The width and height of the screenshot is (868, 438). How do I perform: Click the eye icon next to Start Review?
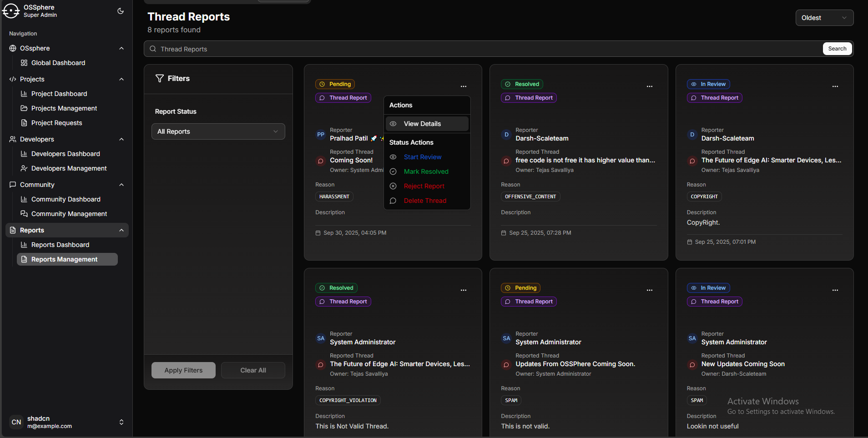pyautogui.click(x=393, y=157)
